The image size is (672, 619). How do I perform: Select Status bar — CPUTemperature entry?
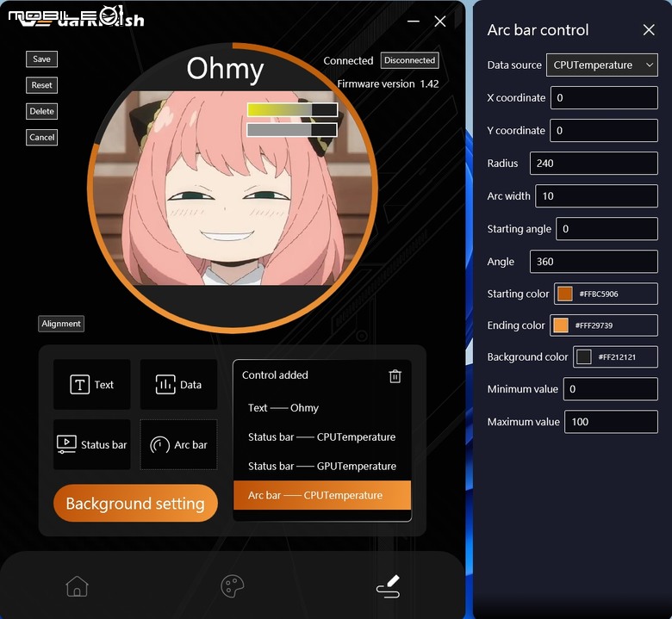pyautogui.click(x=322, y=437)
